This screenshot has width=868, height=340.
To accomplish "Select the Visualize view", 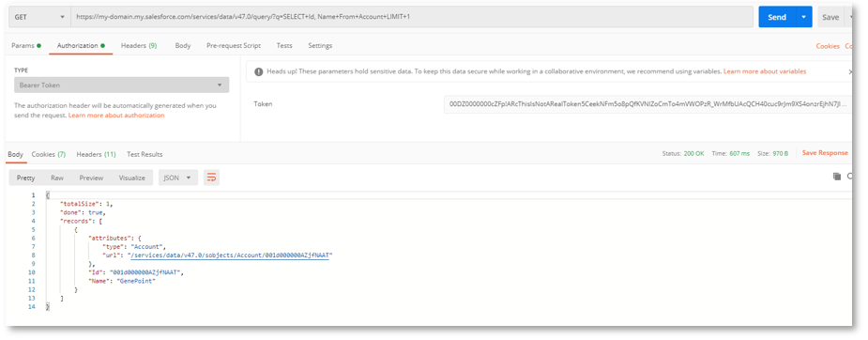I will tap(131, 178).
